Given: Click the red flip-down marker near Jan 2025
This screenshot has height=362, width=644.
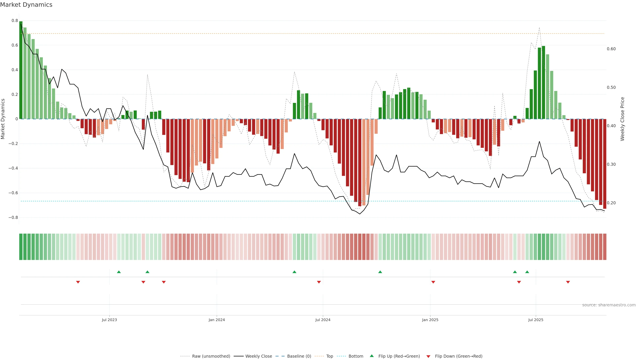Looking at the screenshot, I should pos(433,282).
